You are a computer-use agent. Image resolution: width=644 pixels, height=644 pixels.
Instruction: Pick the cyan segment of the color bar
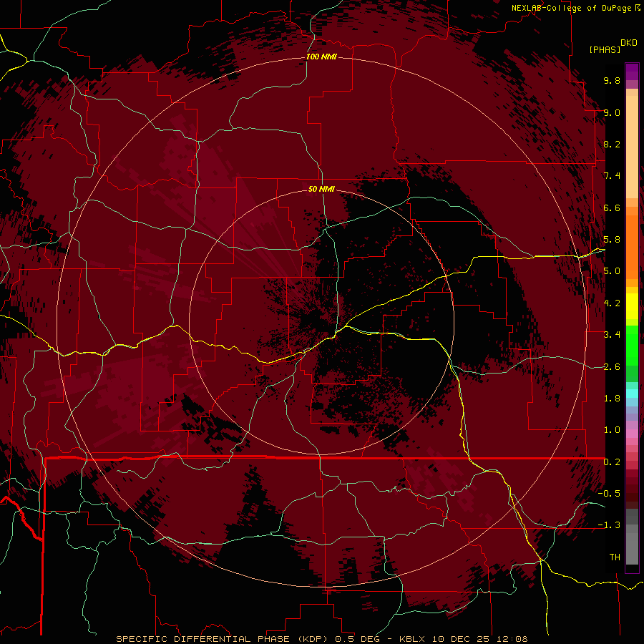(632, 394)
